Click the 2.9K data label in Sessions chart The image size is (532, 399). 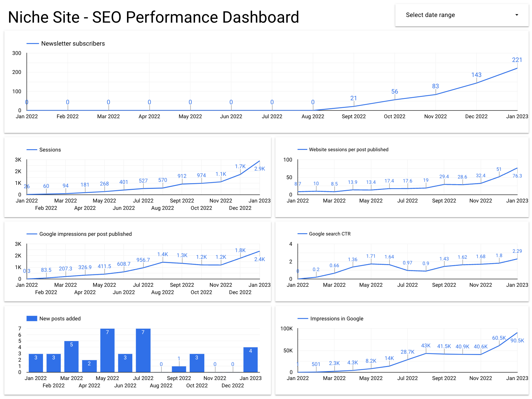(x=260, y=169)
